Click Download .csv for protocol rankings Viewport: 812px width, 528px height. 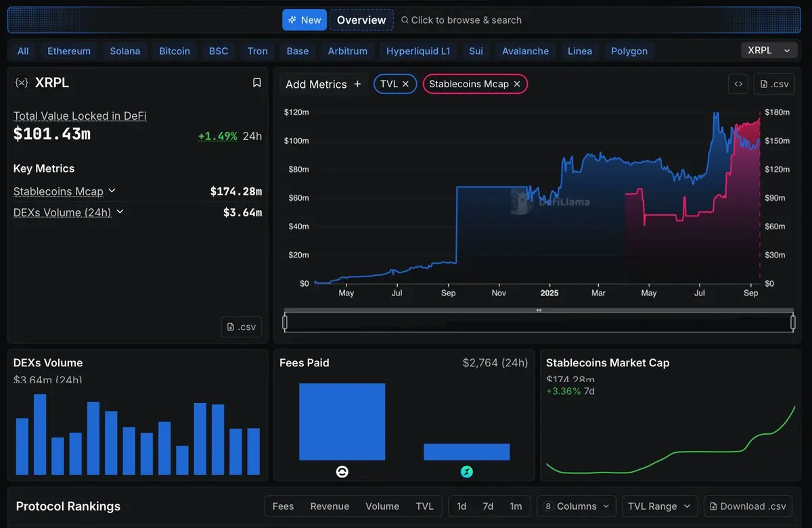(748, 506)
